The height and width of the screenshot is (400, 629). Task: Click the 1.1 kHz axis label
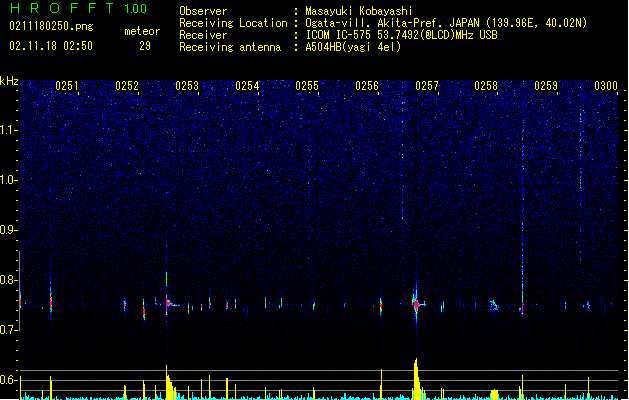pyautogui.click(x=9, y=130)
